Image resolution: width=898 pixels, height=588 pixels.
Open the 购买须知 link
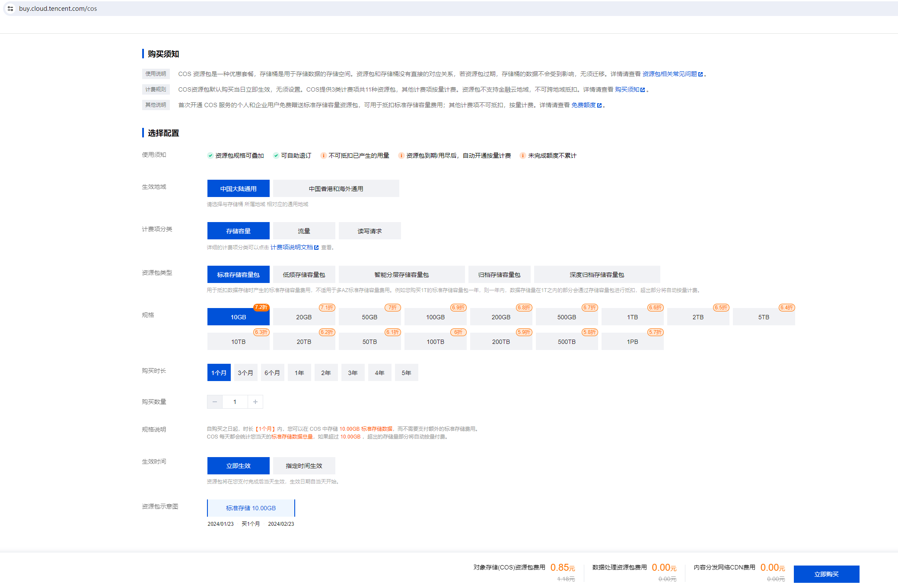click(627, 89)
